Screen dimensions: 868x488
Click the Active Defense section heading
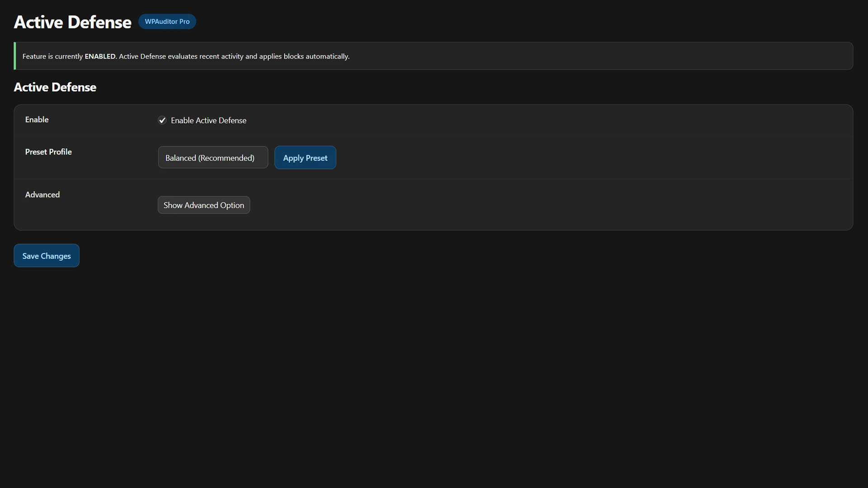pos(55,87)
